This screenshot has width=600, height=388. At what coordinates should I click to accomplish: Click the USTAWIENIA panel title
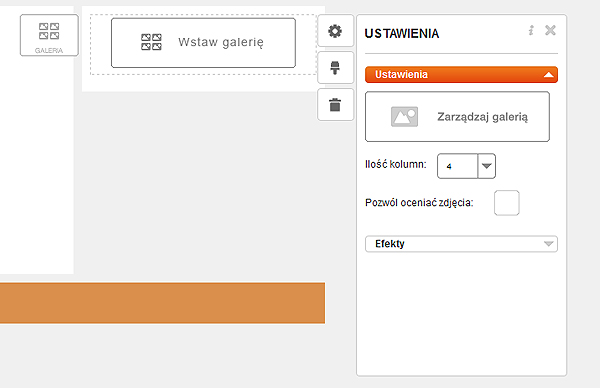point(402,34)
